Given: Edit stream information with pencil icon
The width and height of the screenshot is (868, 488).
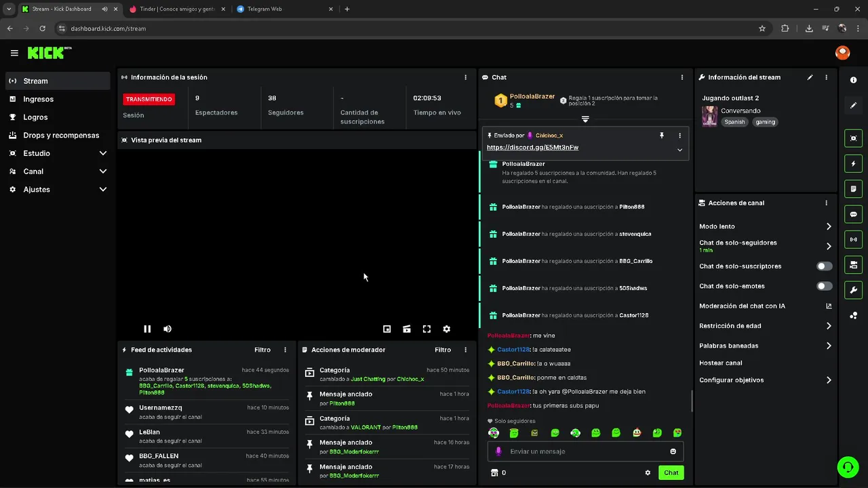Looking at the screenshot, I should [810, 77].
